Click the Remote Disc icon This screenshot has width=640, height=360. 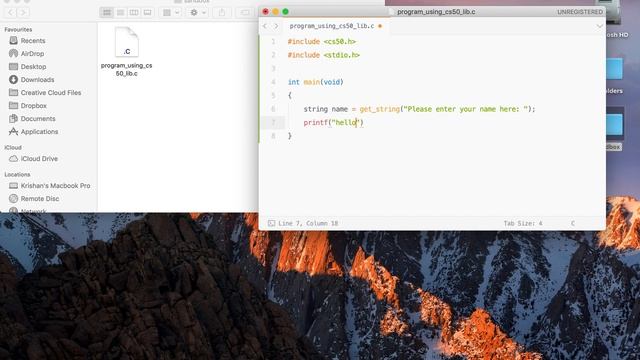(x=13, y=198)
